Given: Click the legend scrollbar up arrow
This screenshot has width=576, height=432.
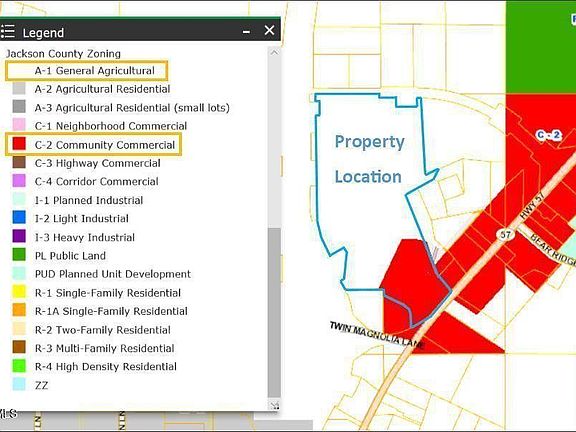Looking at the screenshot, I should [x=274, y=53].
